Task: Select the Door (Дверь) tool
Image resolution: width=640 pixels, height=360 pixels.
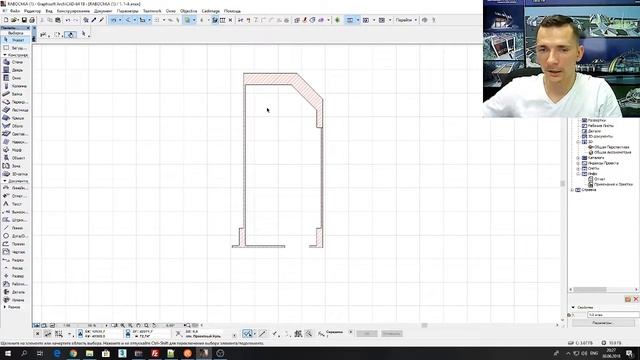Action: (15, 70)
